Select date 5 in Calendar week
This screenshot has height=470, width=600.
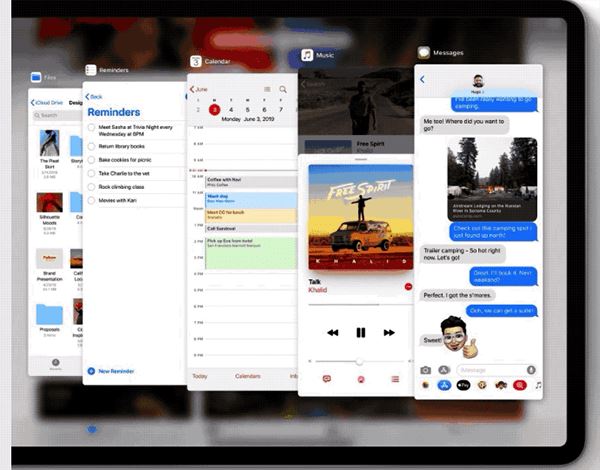point(248,110)
